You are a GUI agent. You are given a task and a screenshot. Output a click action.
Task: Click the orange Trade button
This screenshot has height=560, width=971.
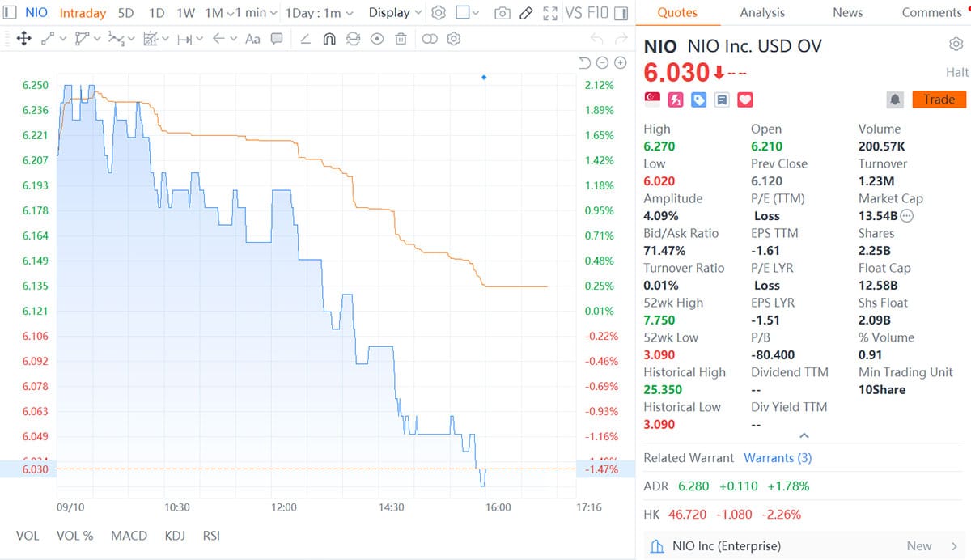tap(939, 100)
